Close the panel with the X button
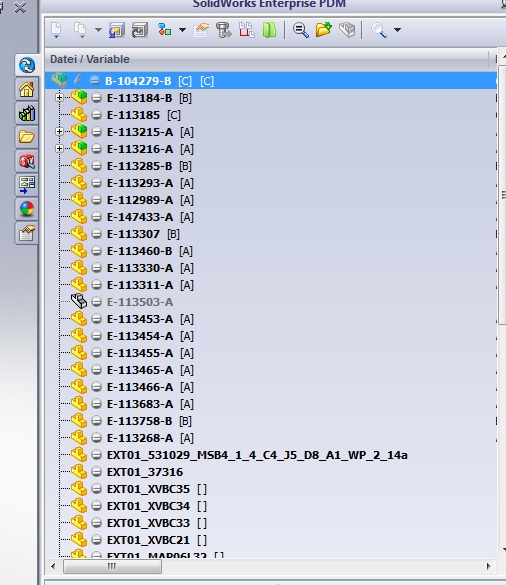 20,7
